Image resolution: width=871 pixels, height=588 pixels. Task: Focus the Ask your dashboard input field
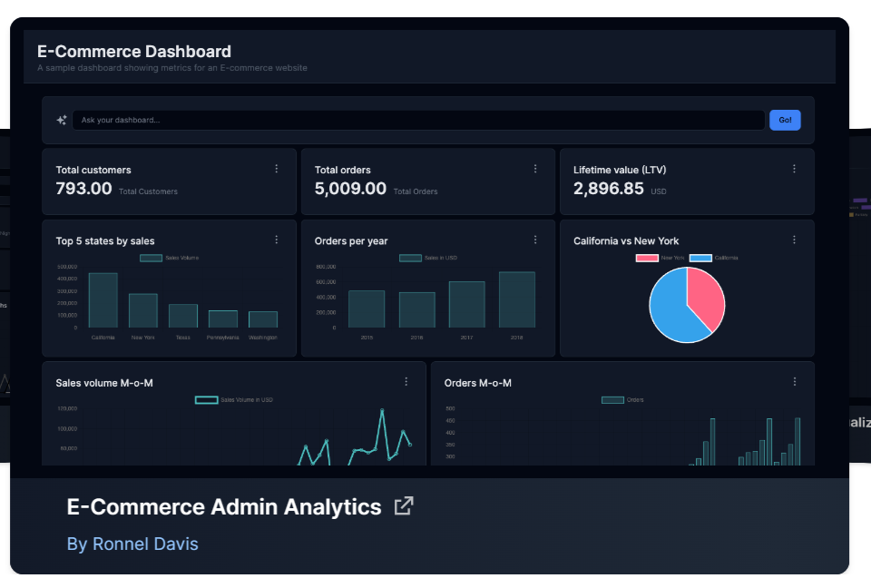tap(418, 120)
